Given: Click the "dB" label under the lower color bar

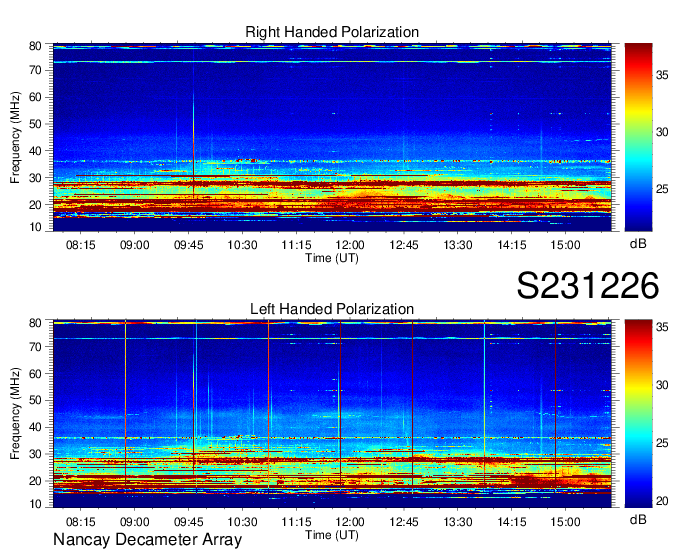Looking at the screenshot, I should 638,520.
